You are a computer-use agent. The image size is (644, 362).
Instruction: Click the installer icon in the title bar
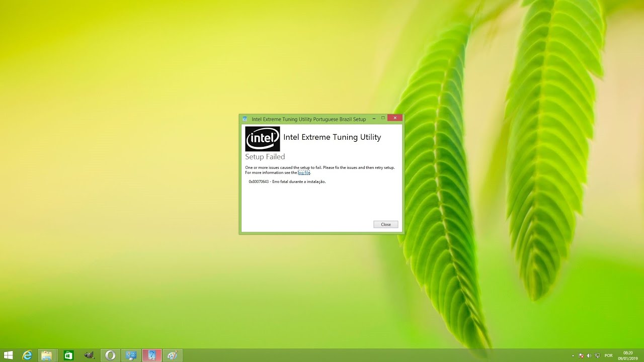pyautogui.click(x=245, y=119)
